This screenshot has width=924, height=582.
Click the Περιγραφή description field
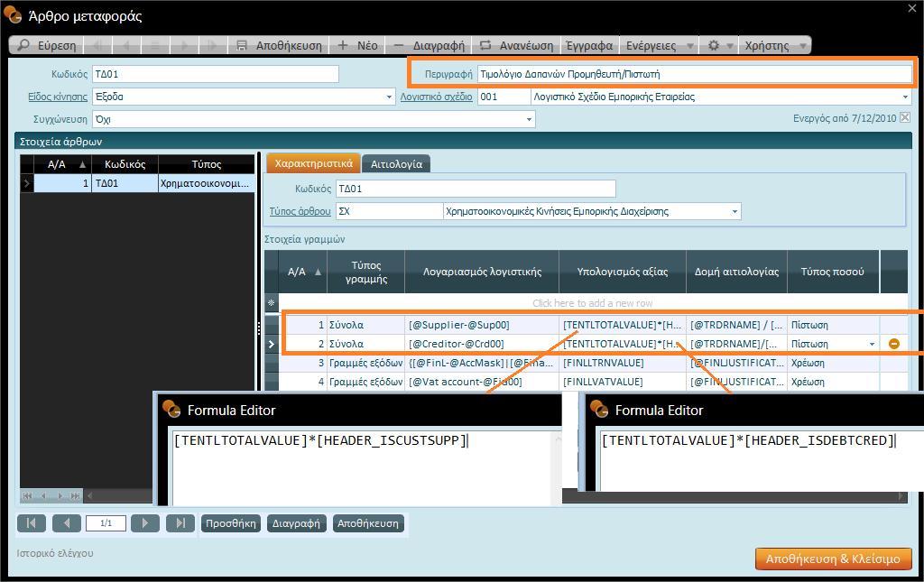[694, 74]
